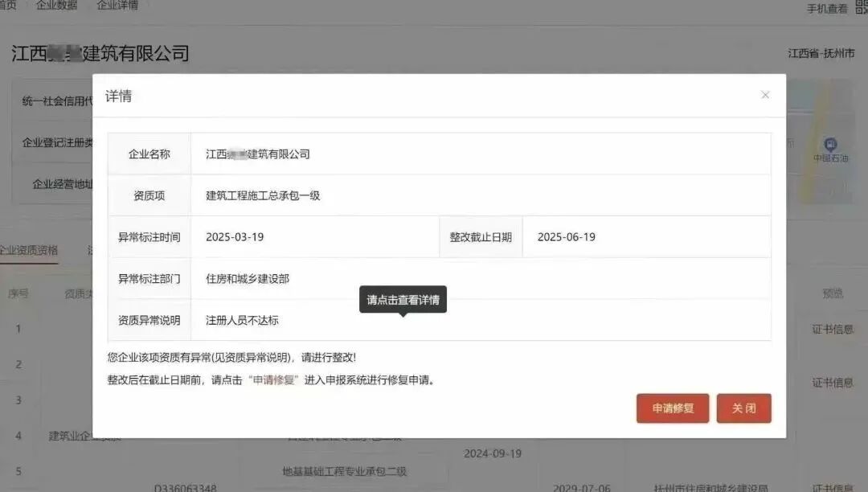Click the 申请修复 button
The width and height of the screenshot is (868, 492).
coord(672,408)
